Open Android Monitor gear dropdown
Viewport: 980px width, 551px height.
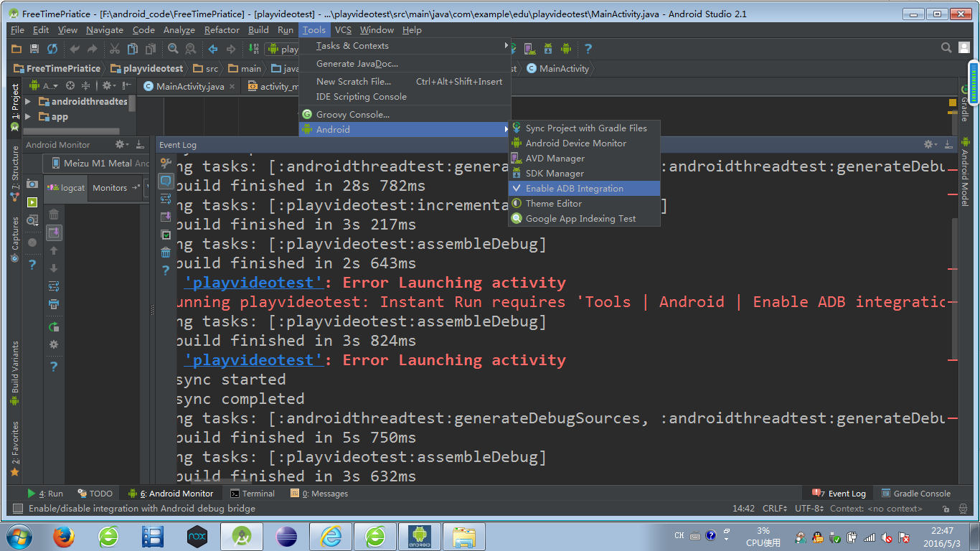pos(121,144)
